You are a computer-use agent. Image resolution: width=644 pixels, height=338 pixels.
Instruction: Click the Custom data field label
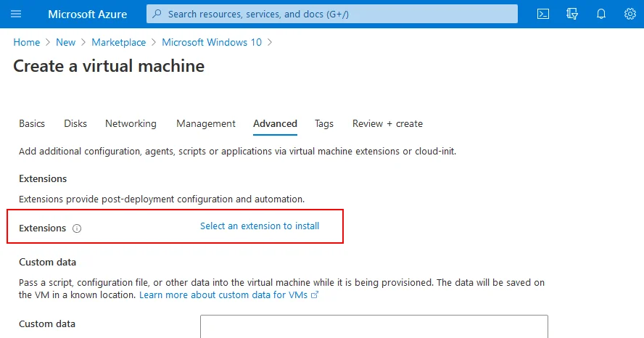[x=47, y=323]
